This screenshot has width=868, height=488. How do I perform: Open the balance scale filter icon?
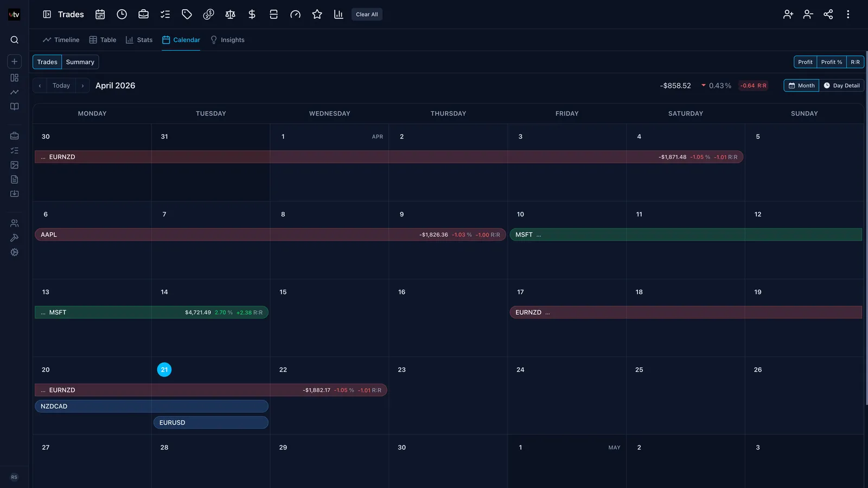coord(230,15)
